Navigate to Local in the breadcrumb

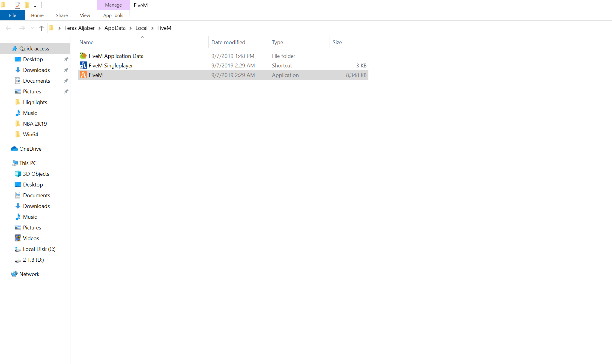coord(141,28)
